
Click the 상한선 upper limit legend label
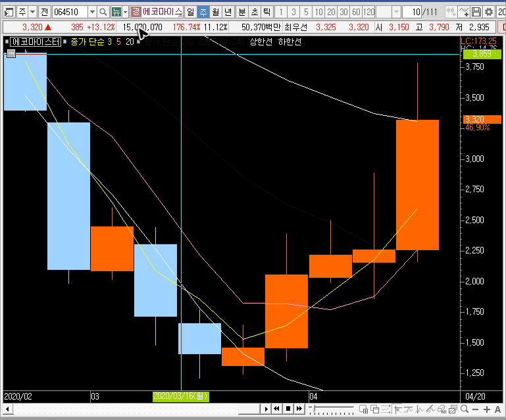(x=261, y=41)
